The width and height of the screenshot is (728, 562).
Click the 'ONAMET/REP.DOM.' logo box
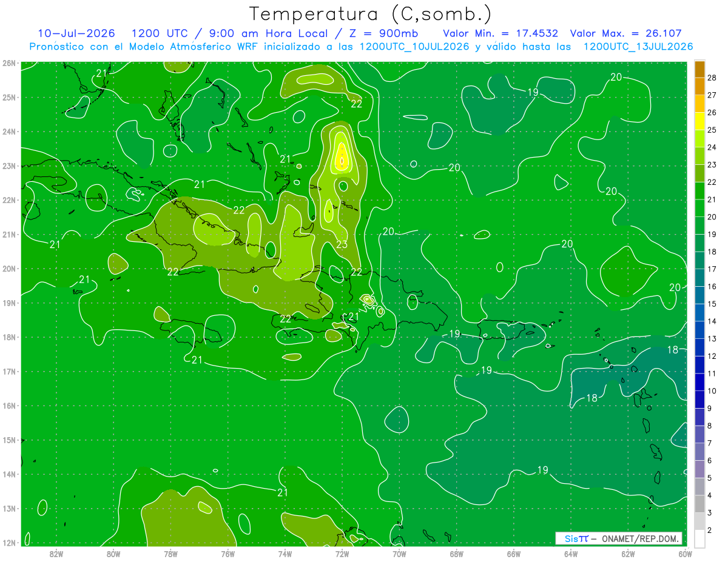point(619,538)
